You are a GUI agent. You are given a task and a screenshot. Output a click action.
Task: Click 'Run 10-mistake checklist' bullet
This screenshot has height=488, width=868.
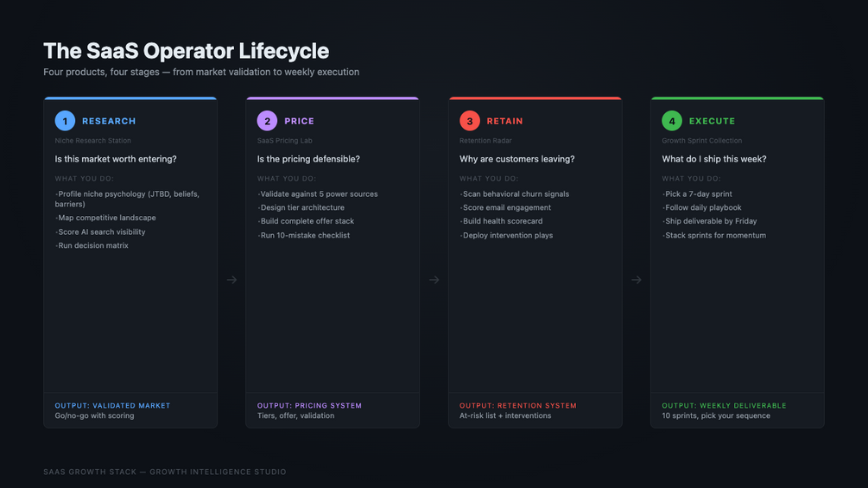point(304,235)
